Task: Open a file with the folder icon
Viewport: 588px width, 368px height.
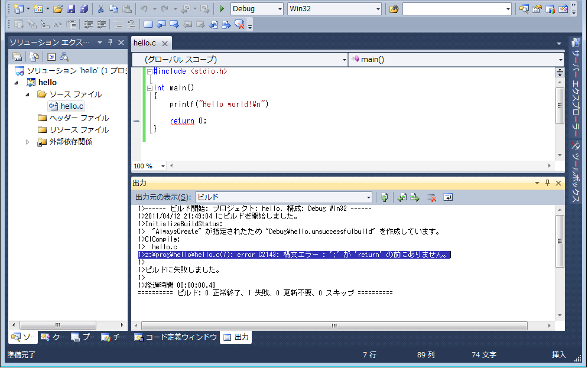Action: (58, 9)
